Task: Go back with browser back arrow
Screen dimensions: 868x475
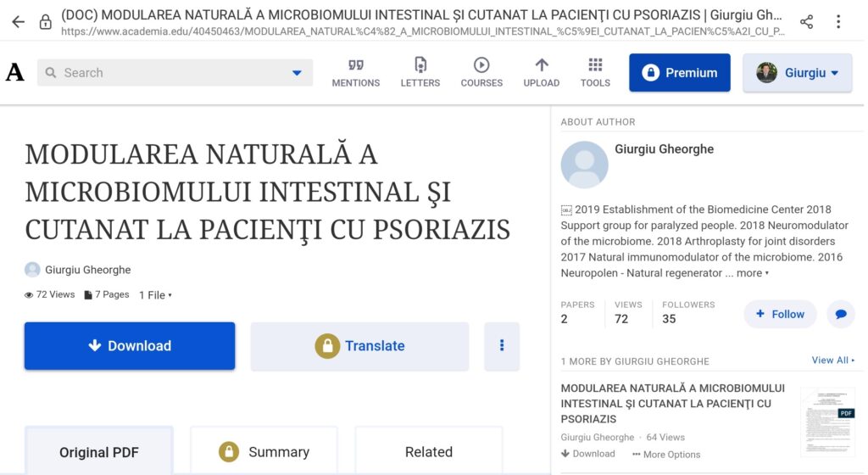Action: point(18,22)
